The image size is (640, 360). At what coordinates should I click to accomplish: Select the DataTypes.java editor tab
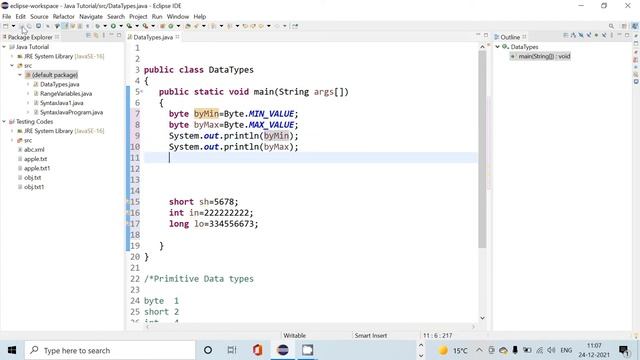coord(153,37)
